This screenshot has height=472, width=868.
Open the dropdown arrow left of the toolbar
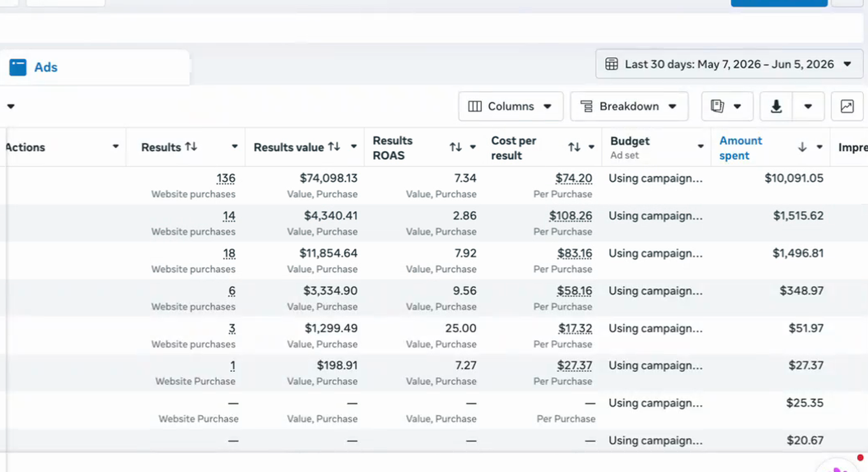11,106
